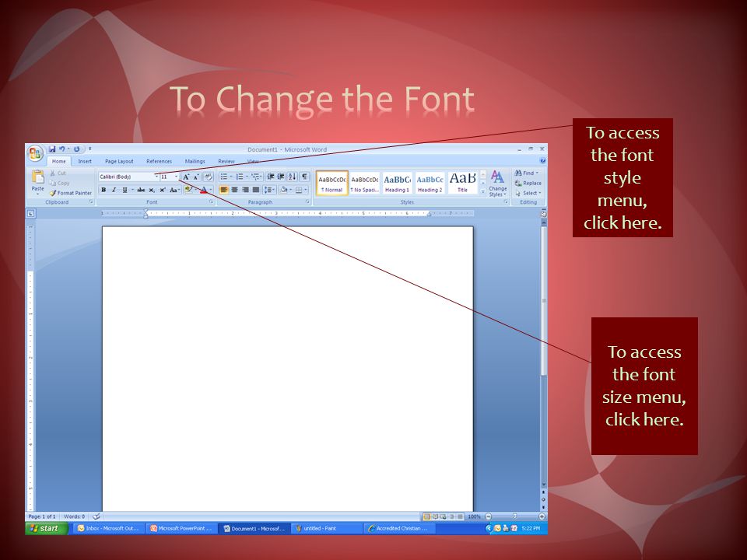Open the font name dropdown arrow

pyautogui.click(x=156, y=177)
